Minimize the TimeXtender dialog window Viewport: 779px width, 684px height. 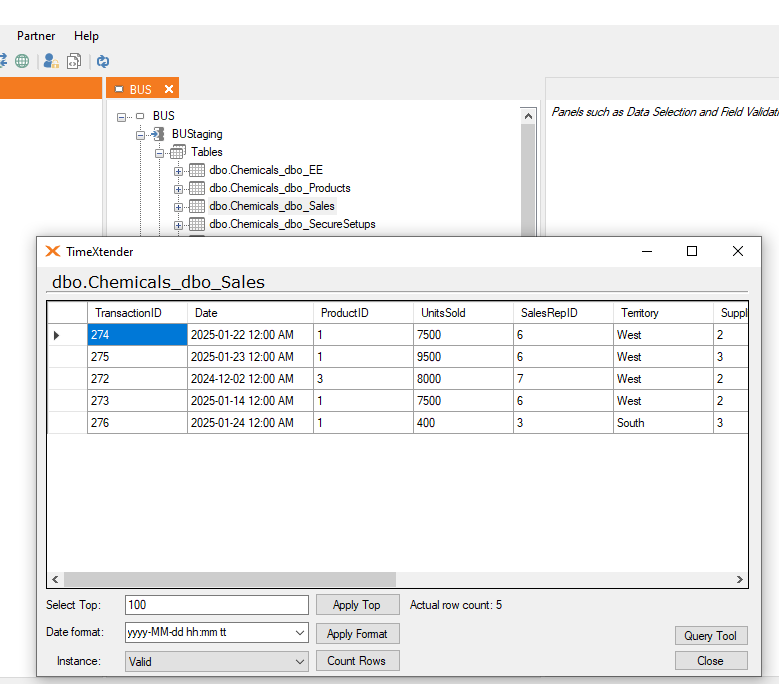(x=646, y=251)
